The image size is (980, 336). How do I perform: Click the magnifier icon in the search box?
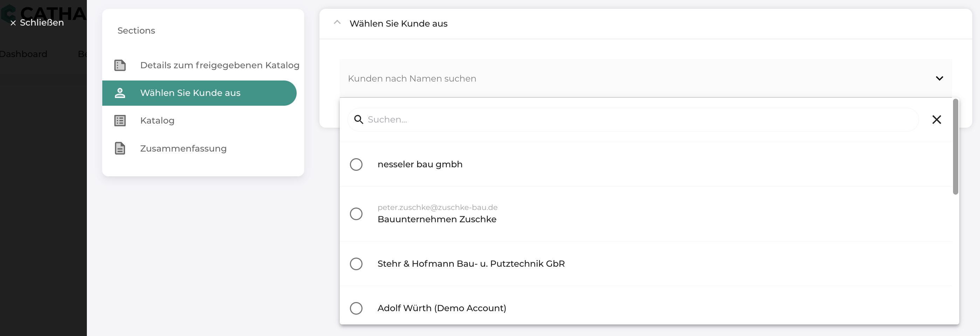click(358, 120)
